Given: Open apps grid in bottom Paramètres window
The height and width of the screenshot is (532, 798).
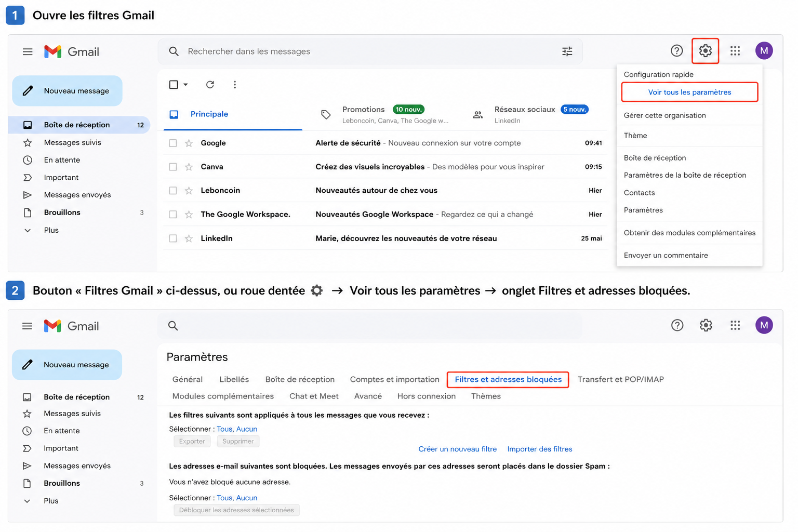Looking at the screenshot, I should pos(735,325).
